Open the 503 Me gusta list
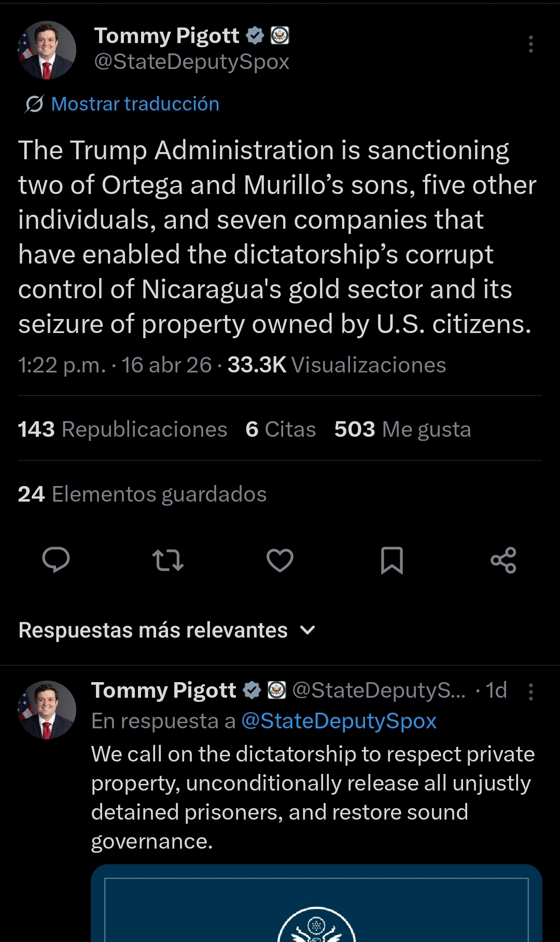 [x=402, y=430]
